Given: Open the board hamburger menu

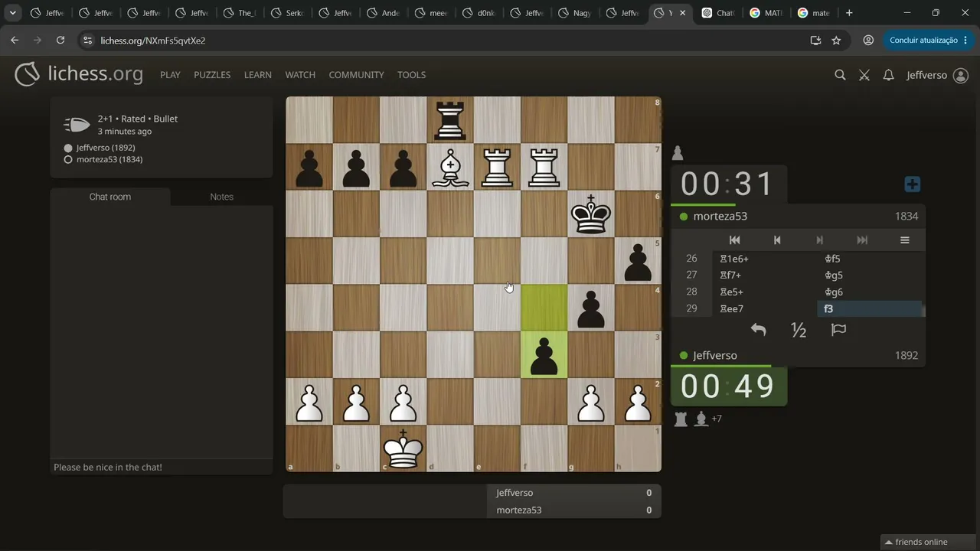Looking at the screenshot, I should point(904,240).
